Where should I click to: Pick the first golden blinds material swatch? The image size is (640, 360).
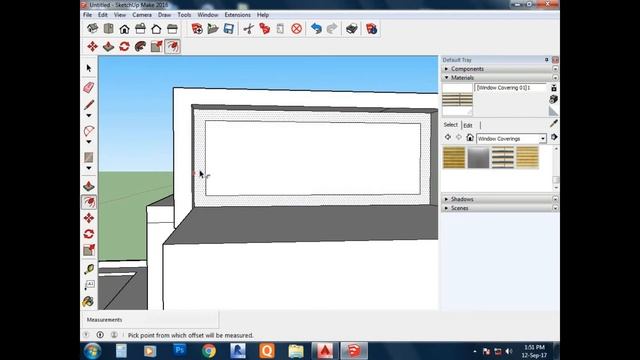click(x=454, y=158)
